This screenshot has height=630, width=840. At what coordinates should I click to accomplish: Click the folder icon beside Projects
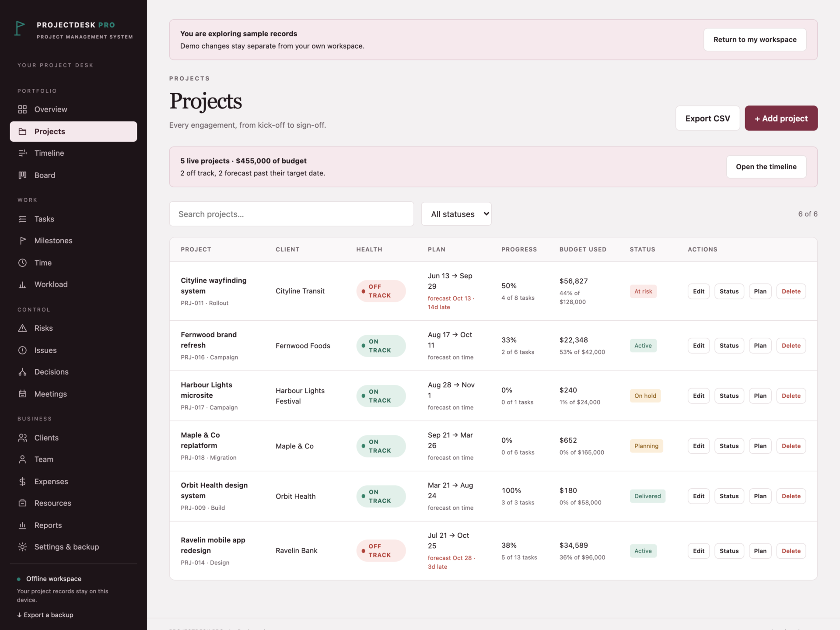(22, 131)
